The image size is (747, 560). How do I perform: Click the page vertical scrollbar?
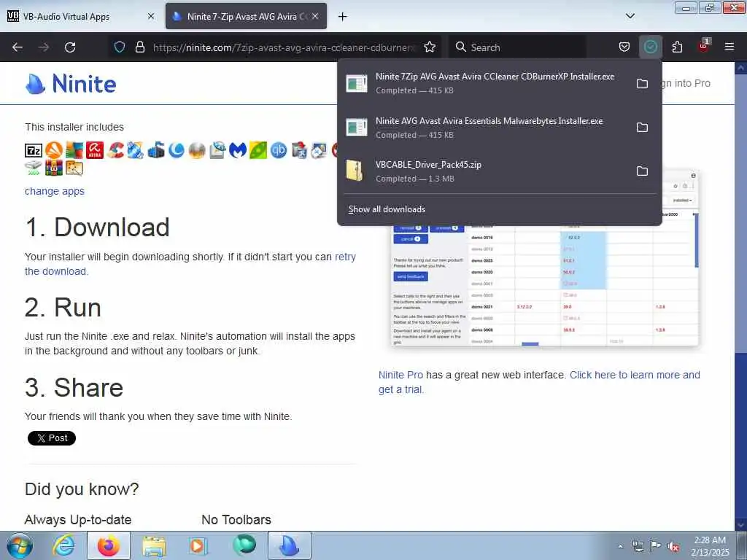pyautogui.click(x=740, y=295)
